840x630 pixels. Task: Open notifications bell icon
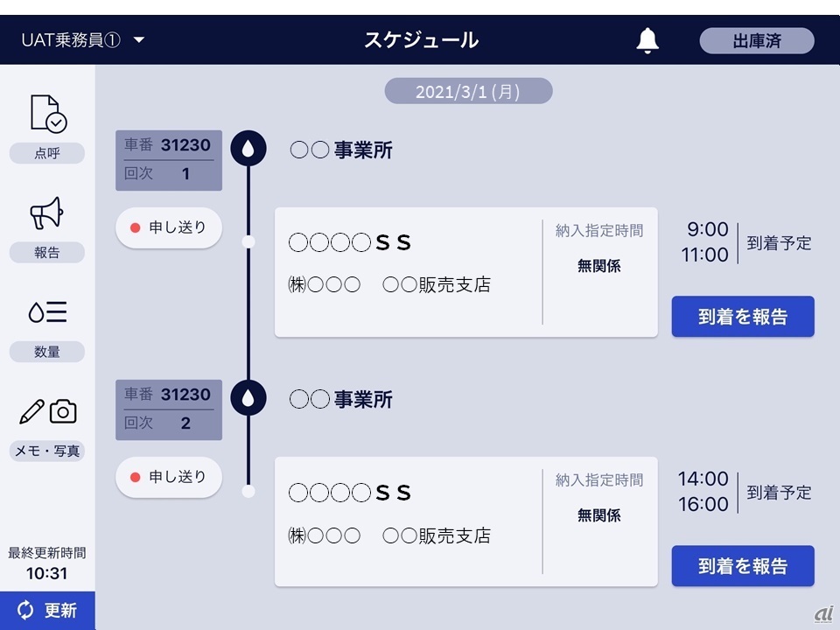[647, 40]
